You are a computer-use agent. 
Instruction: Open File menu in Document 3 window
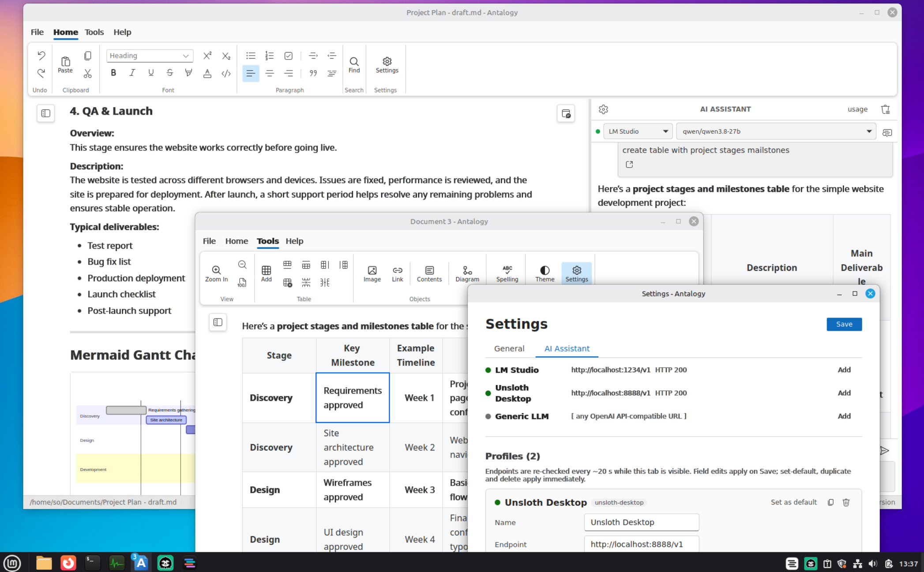point(209,241)
